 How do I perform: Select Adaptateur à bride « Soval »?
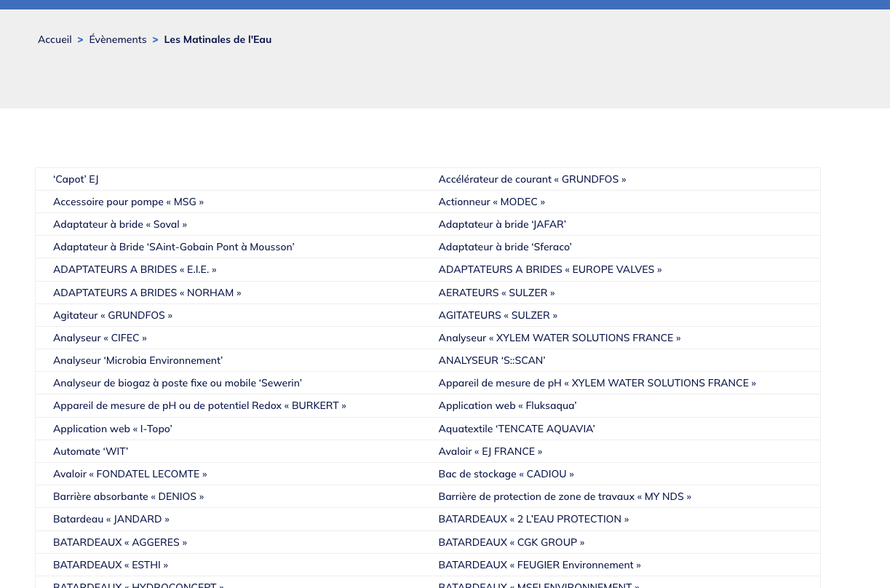pyautogui.click(x=120, y=224)
